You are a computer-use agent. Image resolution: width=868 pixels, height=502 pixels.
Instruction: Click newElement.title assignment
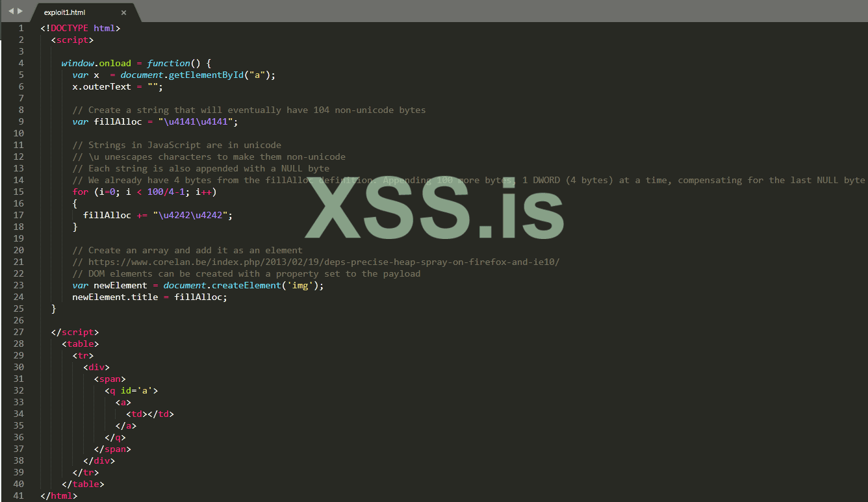pyautogui.click(x=149, y=297)
